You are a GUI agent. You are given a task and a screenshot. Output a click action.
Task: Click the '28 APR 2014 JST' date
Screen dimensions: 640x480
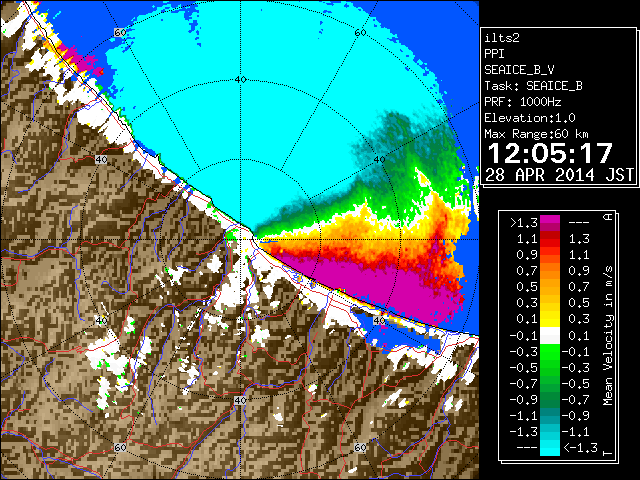pos(559,175)
